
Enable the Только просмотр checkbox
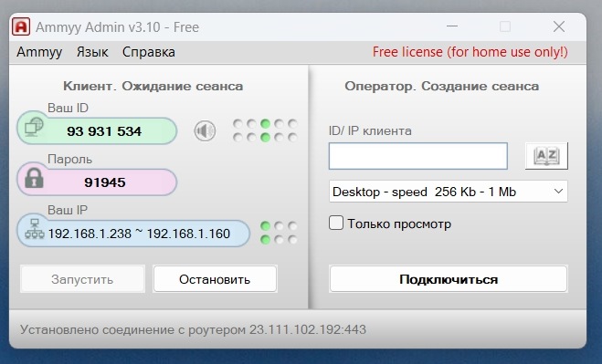coord(336,223)
